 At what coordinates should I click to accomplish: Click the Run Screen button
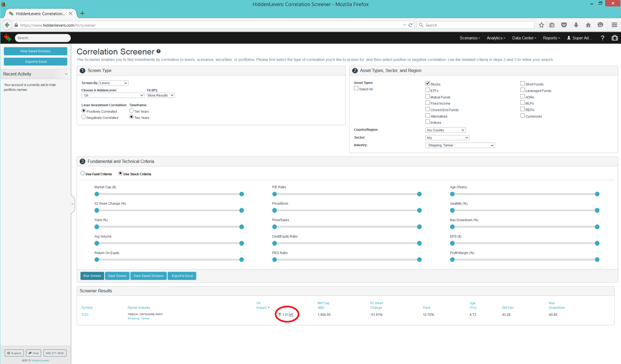tap(92, 276)
